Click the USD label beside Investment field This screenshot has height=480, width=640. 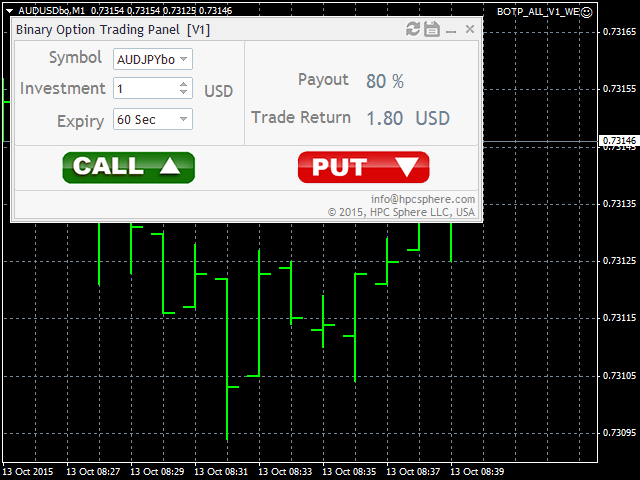click(x=218, y=91)
